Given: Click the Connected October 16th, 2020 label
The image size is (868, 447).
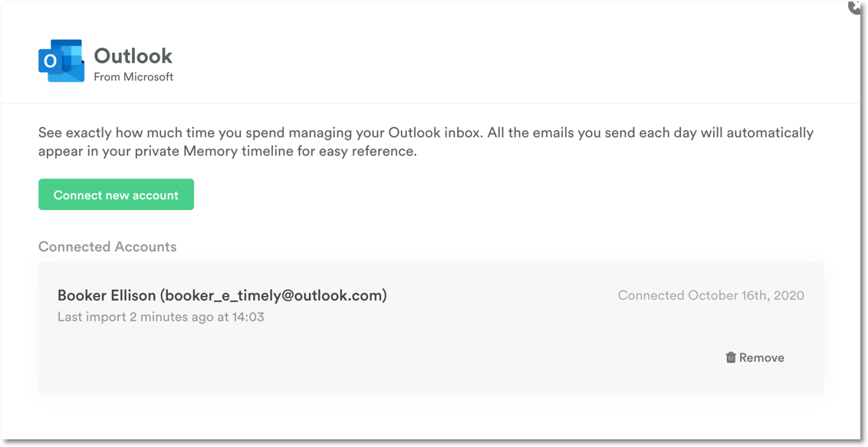Looking at the screenshot, I should (x=710, y=295).
